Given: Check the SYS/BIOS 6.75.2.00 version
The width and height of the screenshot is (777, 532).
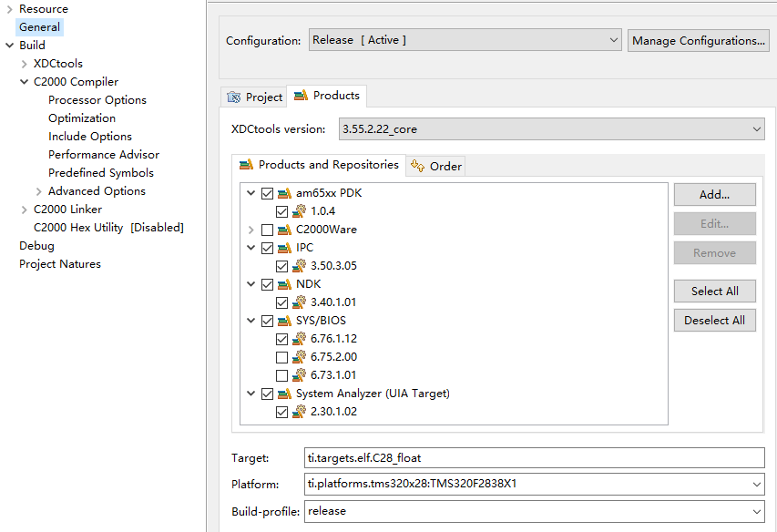Looking at the screenshot, I should pyautogui.click(x=281, y=357).
